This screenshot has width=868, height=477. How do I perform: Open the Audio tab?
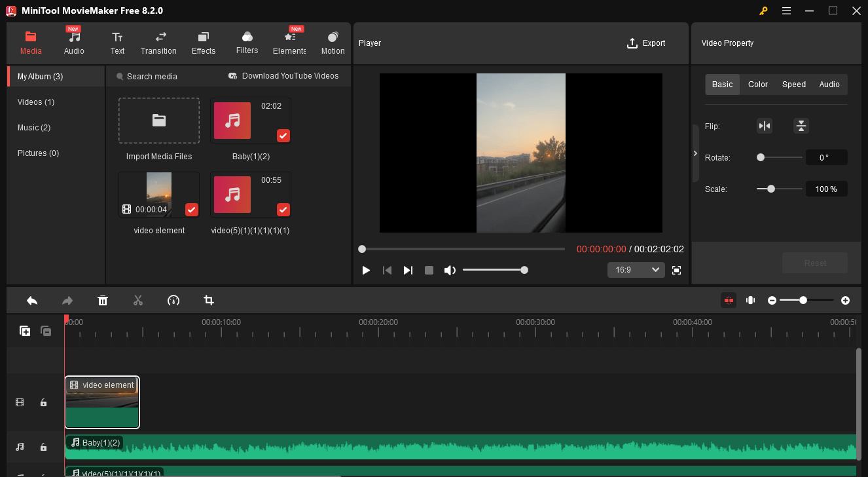[x=74, y=43]
